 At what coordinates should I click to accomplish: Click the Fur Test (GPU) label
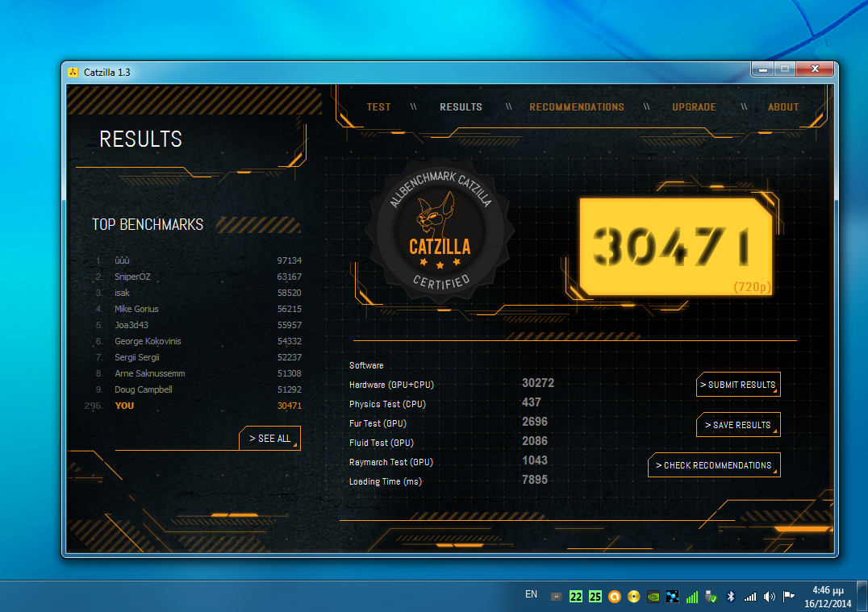point(378,423)
